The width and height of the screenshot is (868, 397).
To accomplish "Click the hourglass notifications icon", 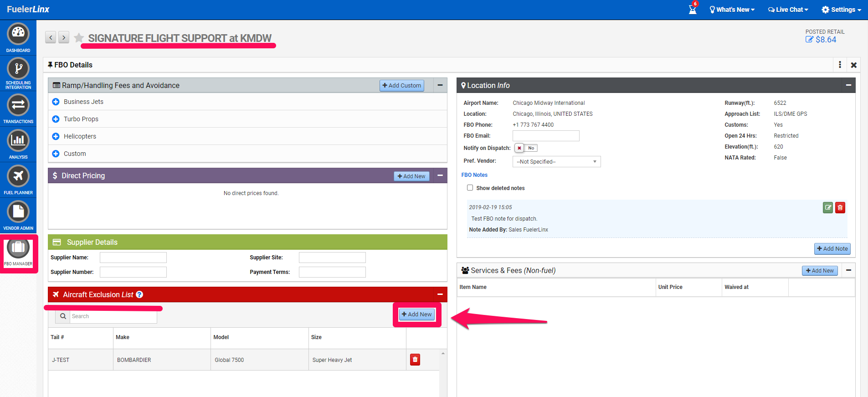I will tap(693, 10).
